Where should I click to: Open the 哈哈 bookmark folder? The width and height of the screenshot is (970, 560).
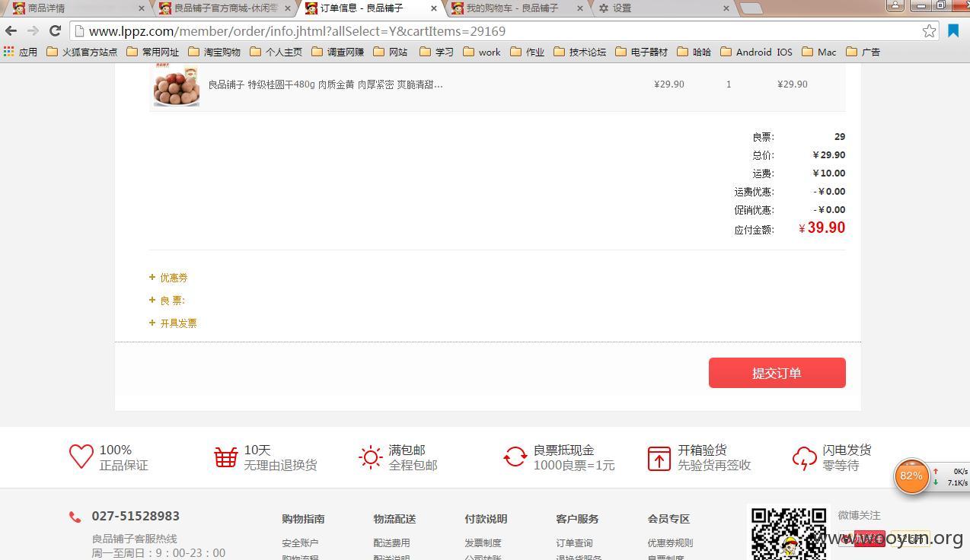[694, 52]
